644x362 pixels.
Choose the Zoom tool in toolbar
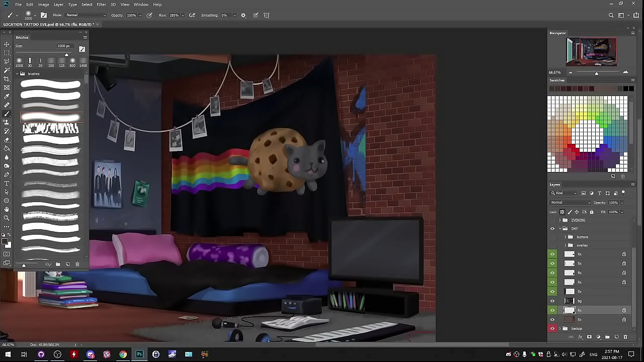pos(7,218)
